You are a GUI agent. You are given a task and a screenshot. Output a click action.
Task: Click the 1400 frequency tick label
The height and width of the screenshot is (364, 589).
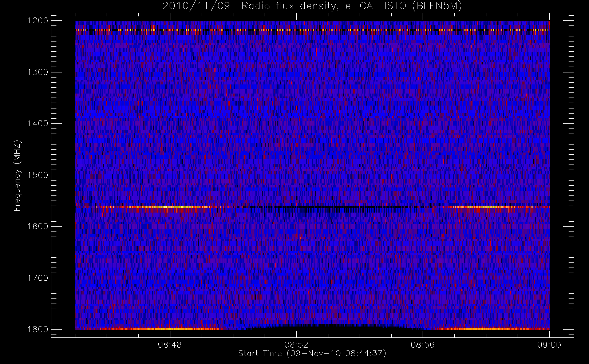(x=38, y=123)
